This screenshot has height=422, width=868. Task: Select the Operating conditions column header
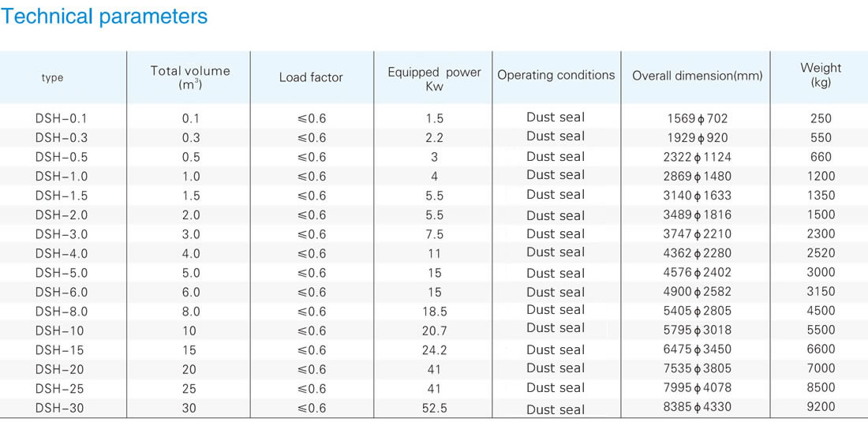click(556, 75)
